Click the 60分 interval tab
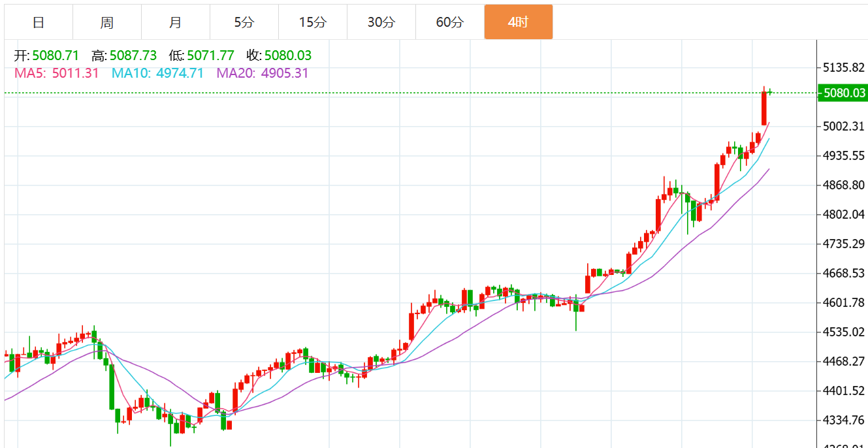 449,22
